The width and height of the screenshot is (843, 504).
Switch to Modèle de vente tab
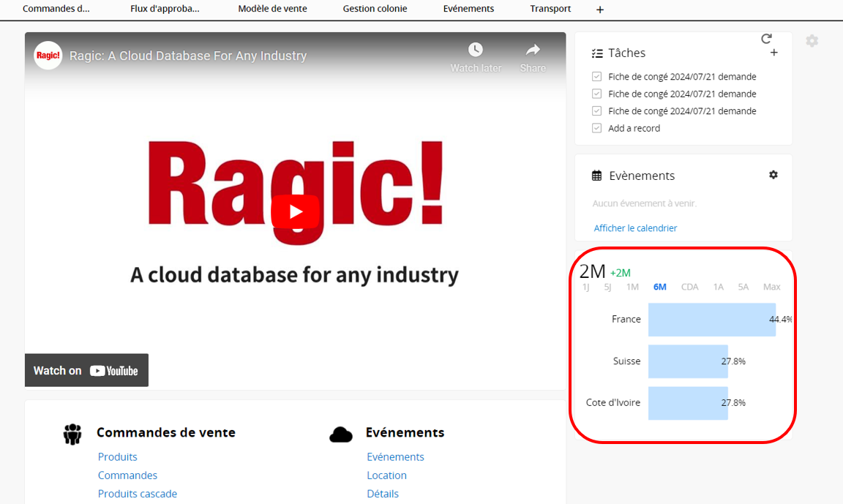[x=272, y=9]
